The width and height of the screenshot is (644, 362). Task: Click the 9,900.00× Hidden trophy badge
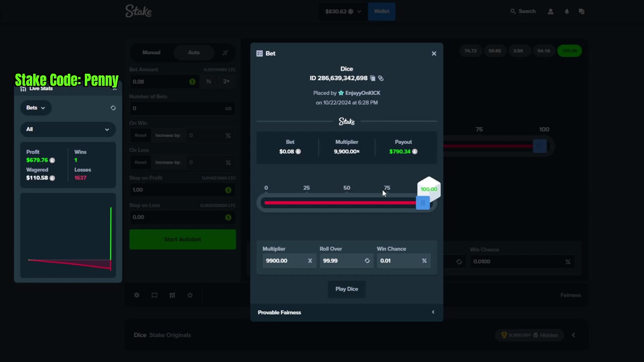point(529,335)
